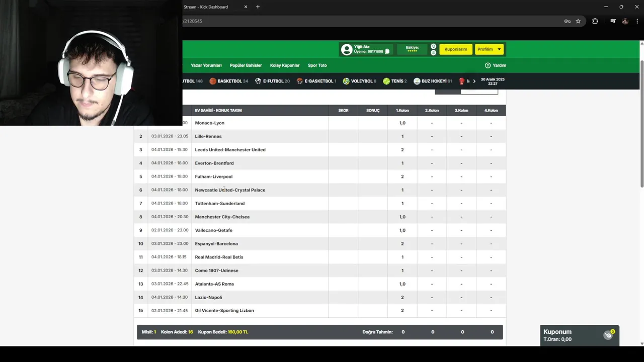The height and width of the screenshot is (362, 644).
Task: Open the Popüler Bahisler menu
Action: [x=246, y=65]
